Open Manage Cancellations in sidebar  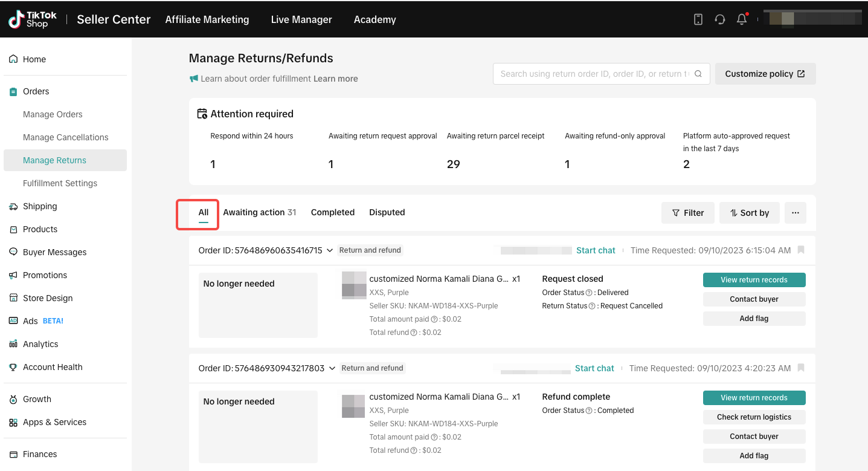65,137
